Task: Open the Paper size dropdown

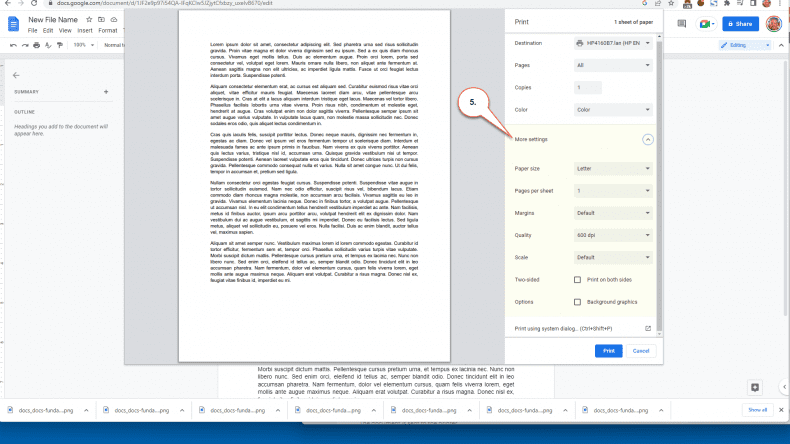Action: point(613,169)
